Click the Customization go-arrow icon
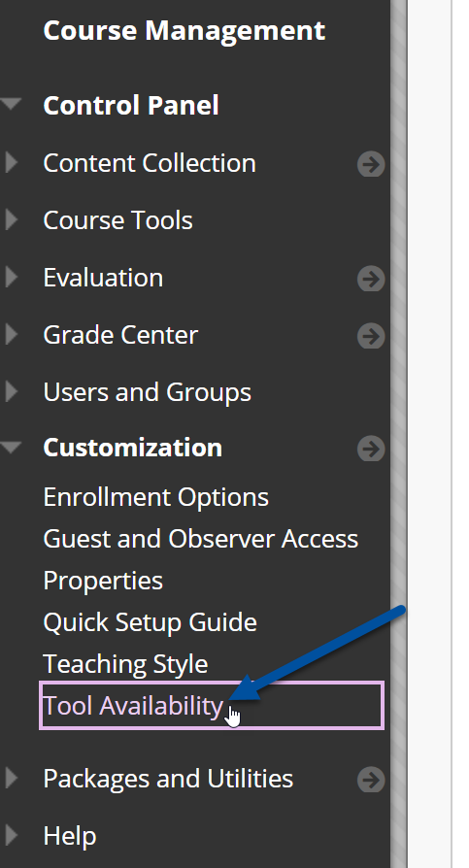The height and width of the screenshot is (868, 469). (x=370, y=449)
